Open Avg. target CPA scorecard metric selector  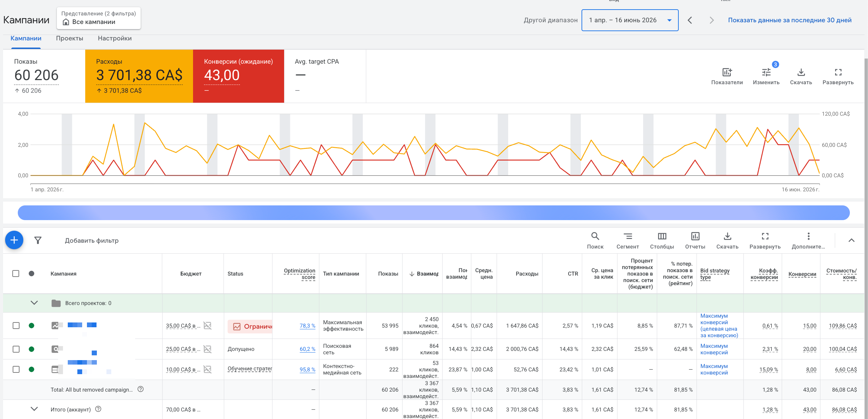tap(325, 76)
